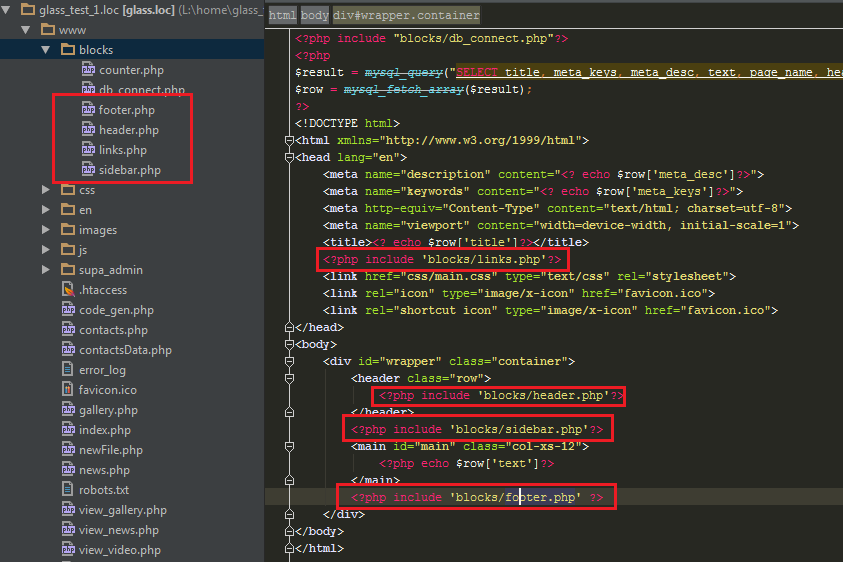
Task: Click the glass_test_1.loc project root icon
Action: 27,10
